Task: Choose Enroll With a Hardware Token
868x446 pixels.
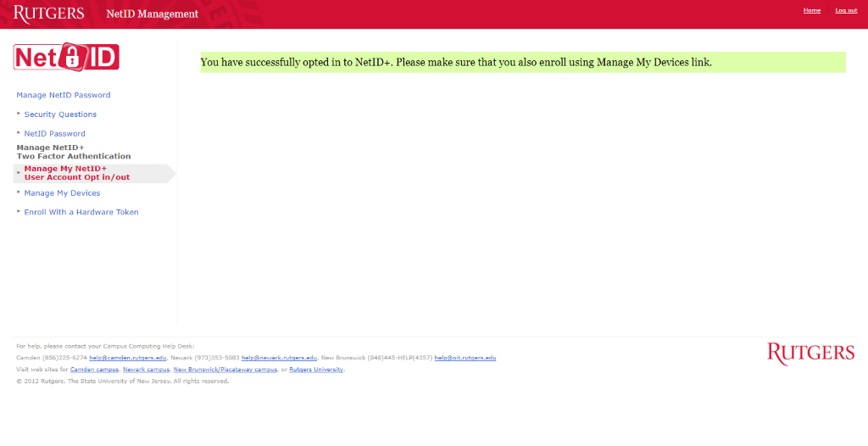Action: coord(81,212)
